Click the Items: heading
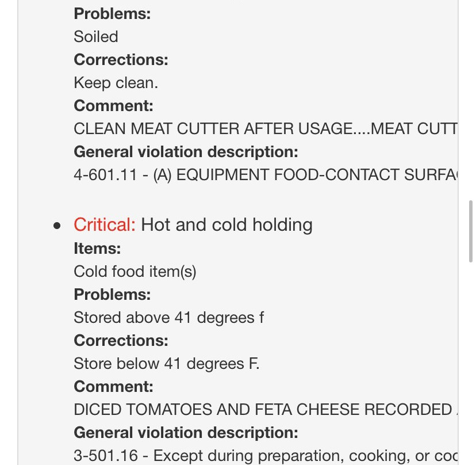The image size is (476, 465). coord(97,249)
